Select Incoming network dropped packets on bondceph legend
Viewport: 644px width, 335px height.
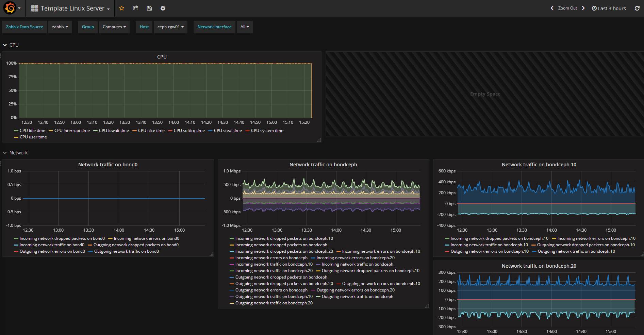pyautogui.click(x=281, y=245)
